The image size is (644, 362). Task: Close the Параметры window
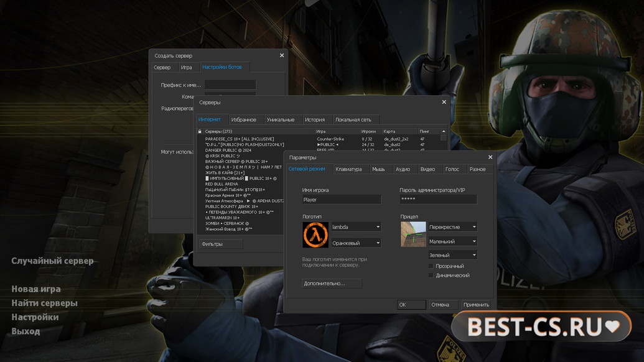pyautogui.click(x=490, y=157)
